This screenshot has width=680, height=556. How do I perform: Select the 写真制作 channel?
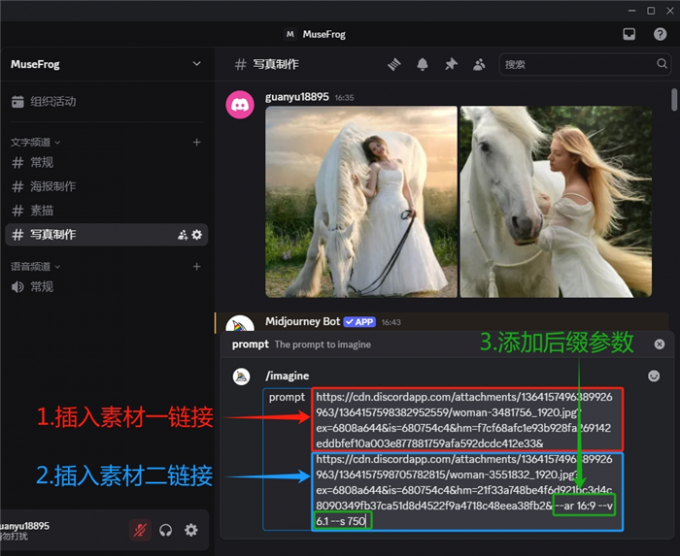click(x=106, y=235)
